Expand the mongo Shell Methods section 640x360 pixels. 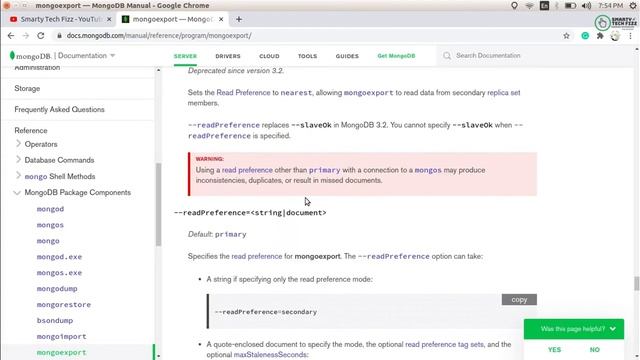point(18,176)
